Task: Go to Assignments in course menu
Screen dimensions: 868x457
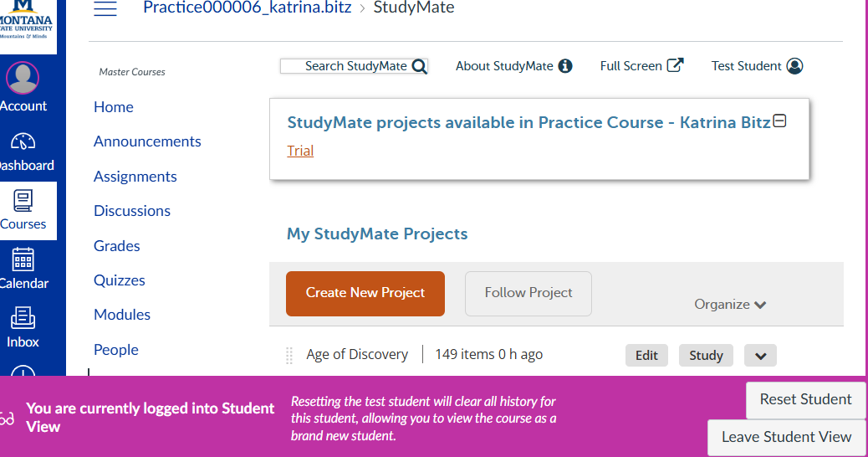Action: pyautogui.click(x=135, y=177)
